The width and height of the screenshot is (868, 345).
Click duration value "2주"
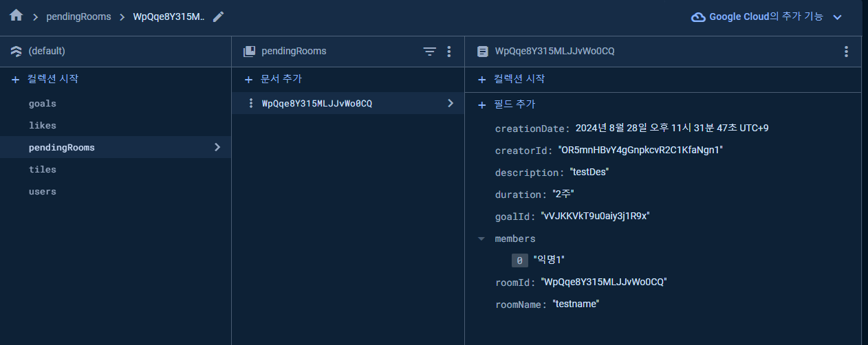click(563, 194)
